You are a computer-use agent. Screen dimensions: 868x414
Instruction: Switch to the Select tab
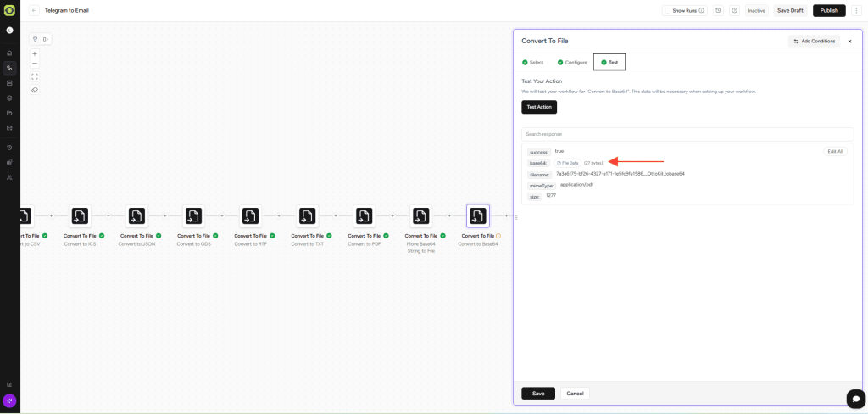[x=533, y=62]
